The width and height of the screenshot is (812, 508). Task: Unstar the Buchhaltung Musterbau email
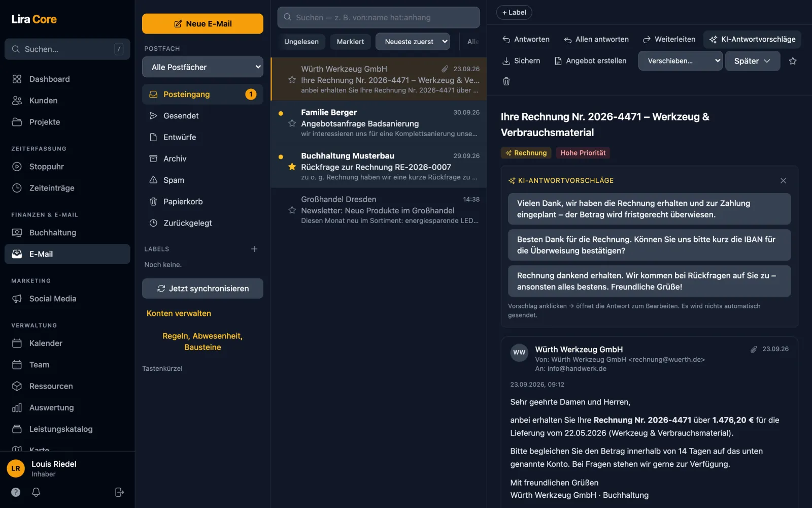pos(292,167)
